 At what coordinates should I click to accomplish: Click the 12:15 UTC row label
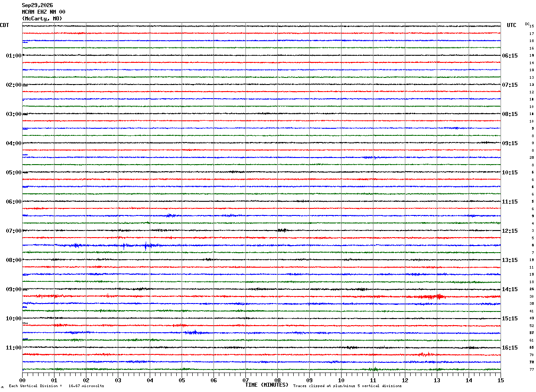click(x=510, y=231)
